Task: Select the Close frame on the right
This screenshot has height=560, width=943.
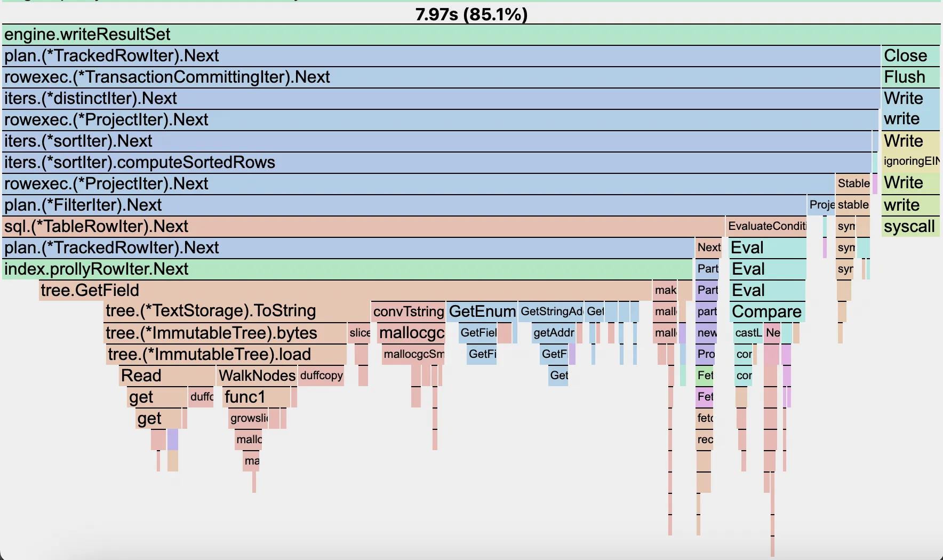Action: pos(910,56)
